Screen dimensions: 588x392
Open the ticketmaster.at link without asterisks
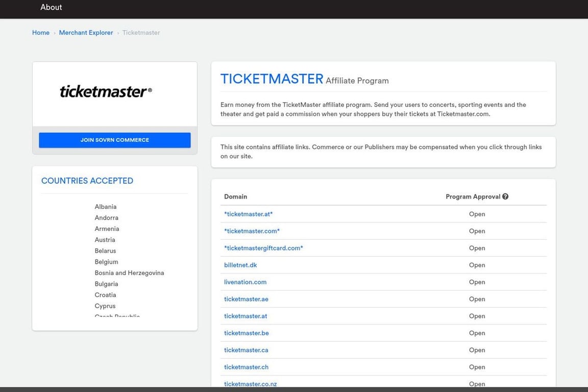pyautogui.click(x=246, y=316)
